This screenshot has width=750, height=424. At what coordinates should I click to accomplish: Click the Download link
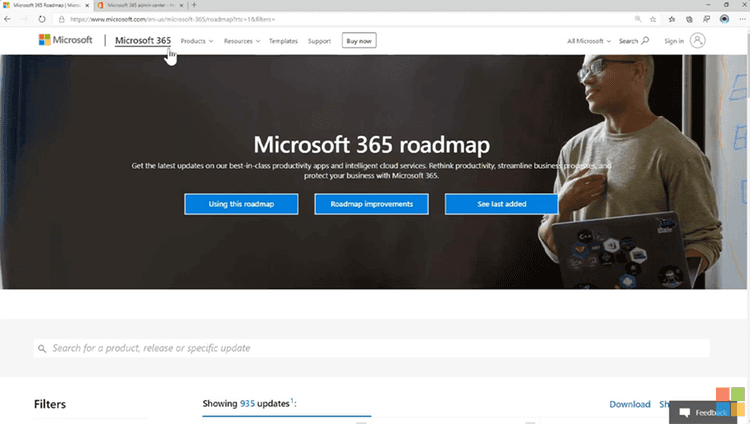click(630, 404)
